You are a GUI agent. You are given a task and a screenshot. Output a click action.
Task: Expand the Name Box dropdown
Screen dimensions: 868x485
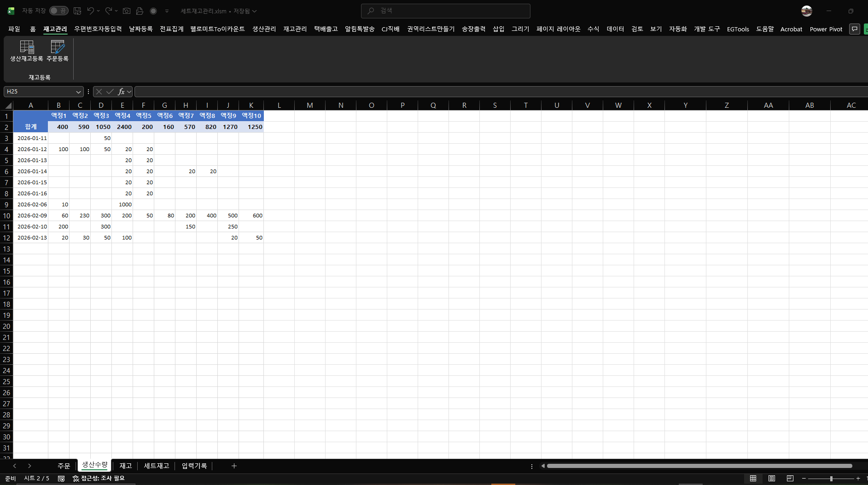[x=78, y=92]
